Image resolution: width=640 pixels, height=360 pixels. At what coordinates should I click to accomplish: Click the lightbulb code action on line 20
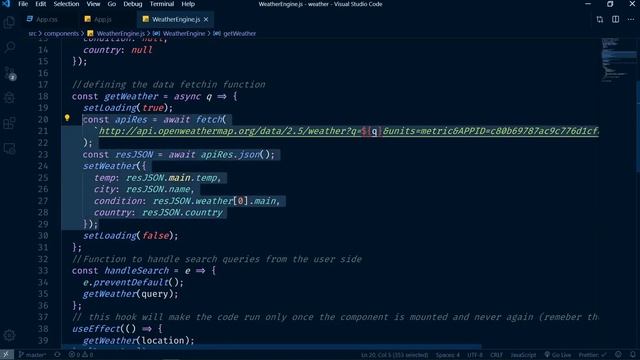67,118
